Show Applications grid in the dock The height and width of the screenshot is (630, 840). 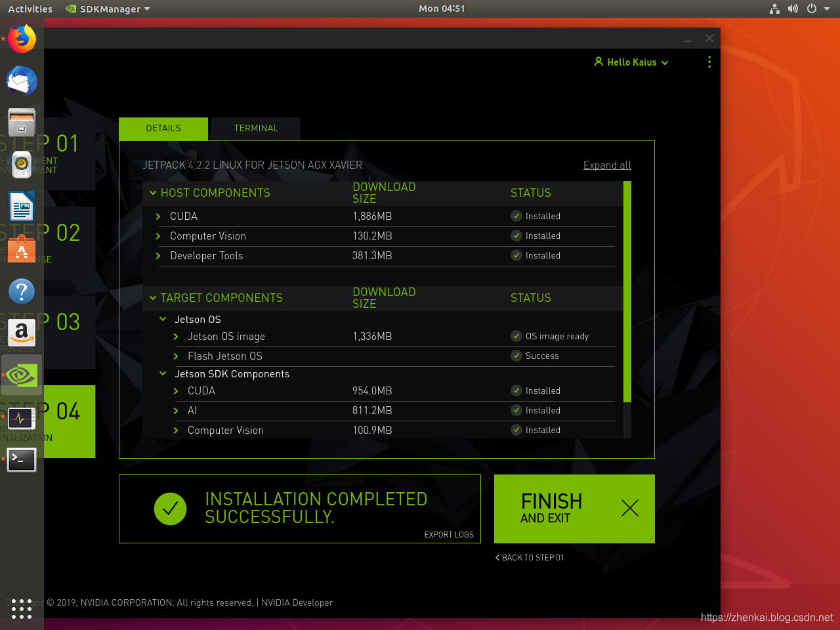(x=22, y=608)
